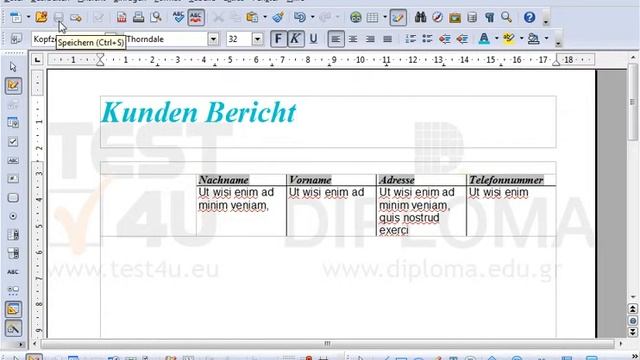Click the Data sources icon
Screen dimensions: 640x360
[472, 18]
